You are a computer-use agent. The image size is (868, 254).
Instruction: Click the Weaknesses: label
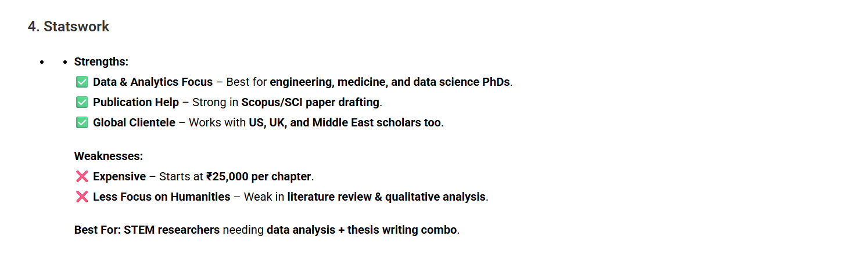pos(109,156)
